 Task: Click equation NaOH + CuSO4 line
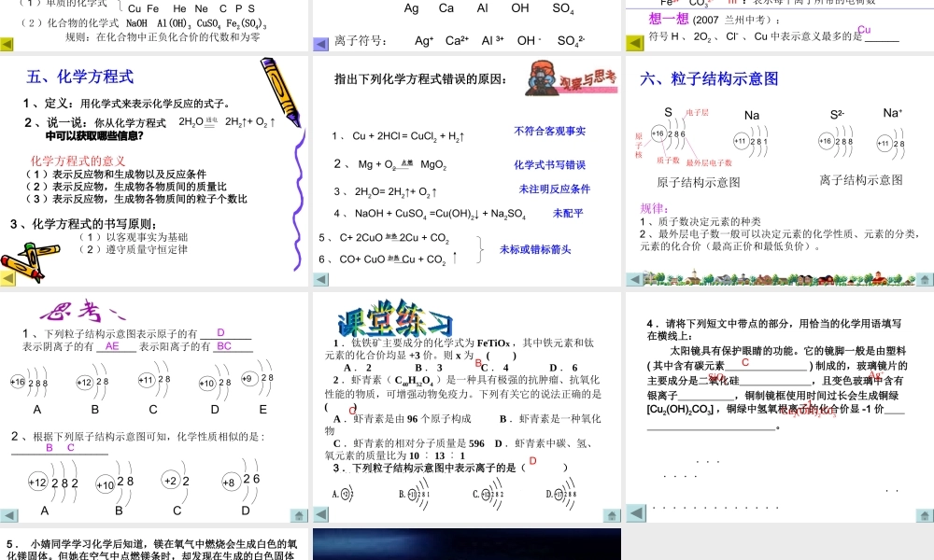pyautogui.click(x=440, y=214)
